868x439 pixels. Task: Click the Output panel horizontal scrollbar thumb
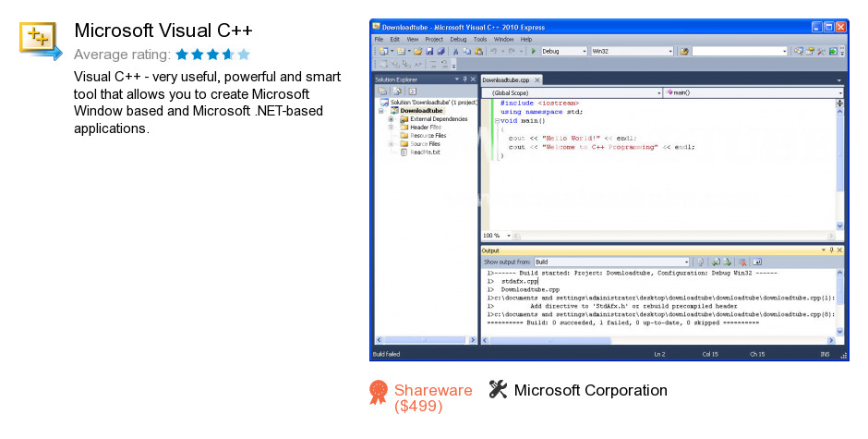(550, 340)
